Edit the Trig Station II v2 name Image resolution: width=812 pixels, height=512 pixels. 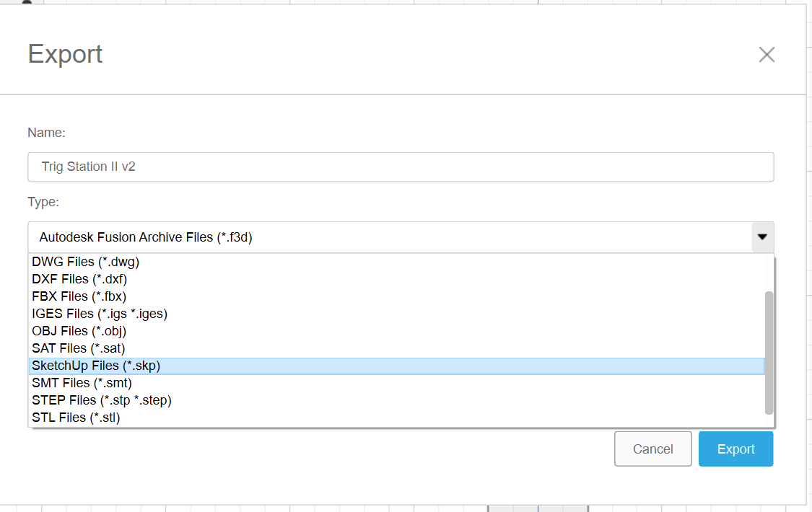(401, 167)
